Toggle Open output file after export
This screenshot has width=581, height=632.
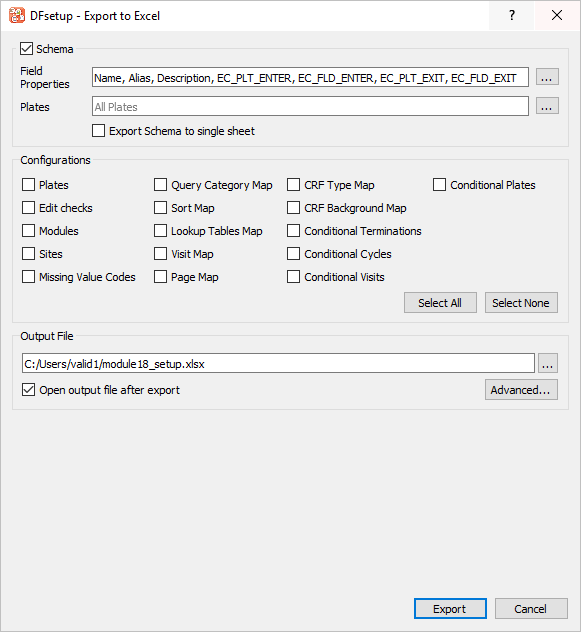tap(28, 390)
